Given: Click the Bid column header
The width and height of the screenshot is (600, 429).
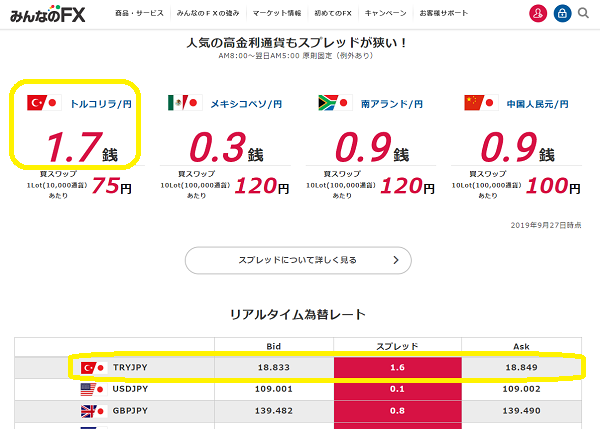Looking at the screenshot, I should click(x=274, y=346).
